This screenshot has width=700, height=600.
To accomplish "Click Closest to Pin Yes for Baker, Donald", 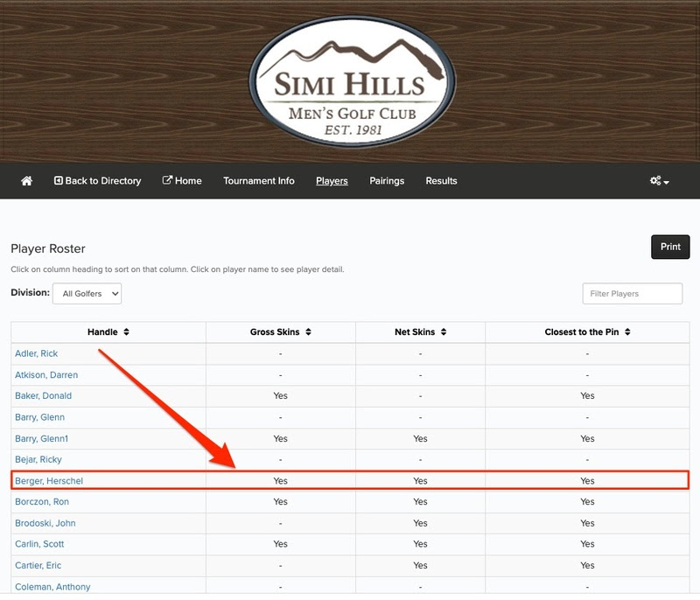I will tap(587, 395).
